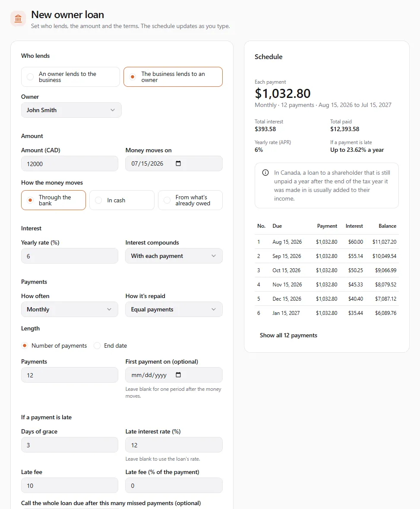Choose In cash money movement
Image resolution: width=420 pixels, height=509 pixels.
(122, 200)
